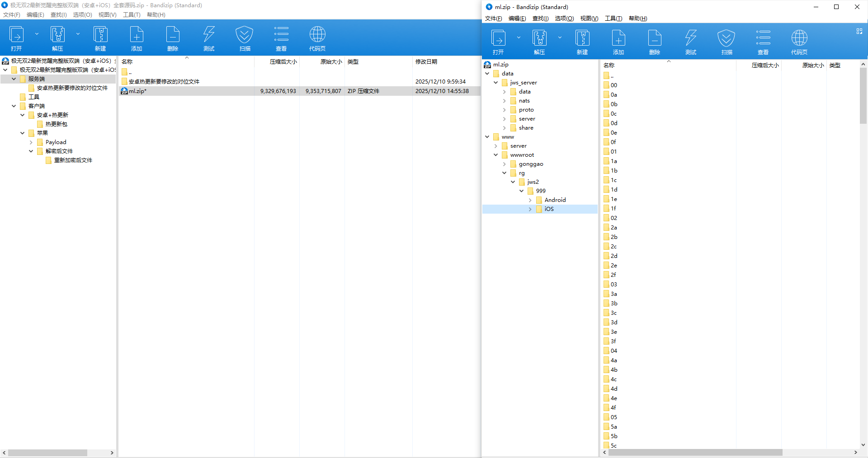The width and height of the screenshot is (868, 458).
Task: Select the ml.zip file row
Action: point(138,91)
